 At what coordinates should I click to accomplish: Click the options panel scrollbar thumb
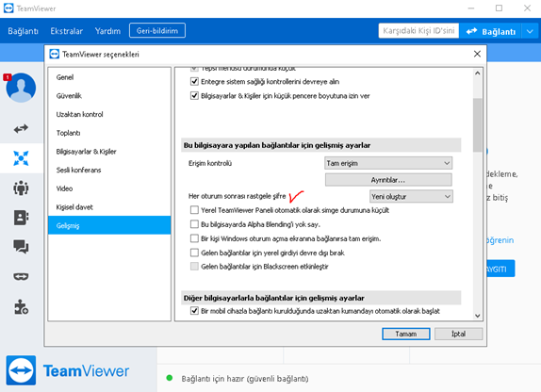(x=478, y=125)
